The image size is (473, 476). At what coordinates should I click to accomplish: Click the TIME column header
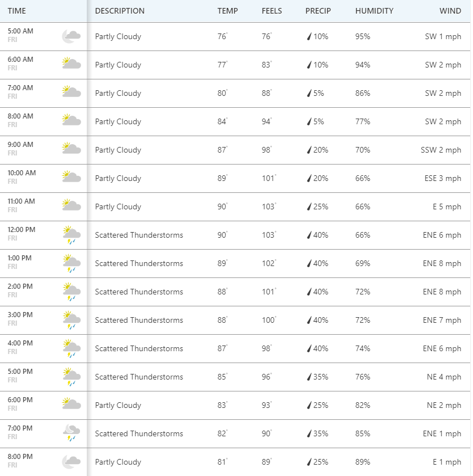tap(17, 11)
